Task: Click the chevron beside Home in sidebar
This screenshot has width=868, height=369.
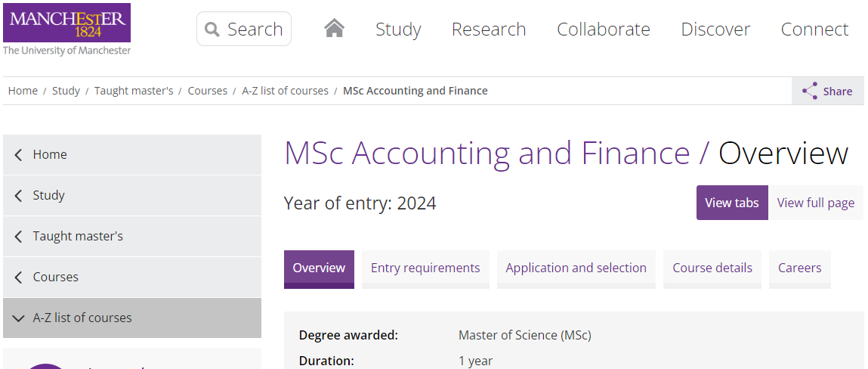Action: pyautogui.click(x=18, y=154)
